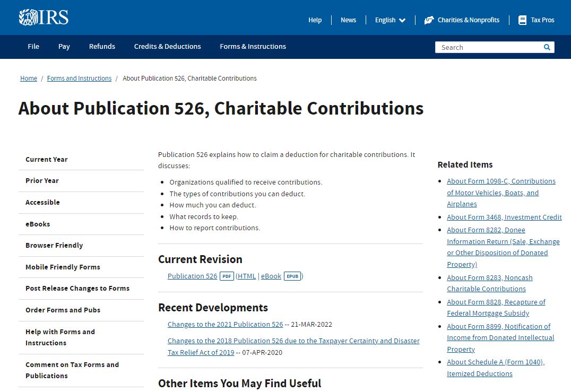571x392 pixels.
Task: Open About Form 3468, Investment Credit
Action: (x=504, y=217)
